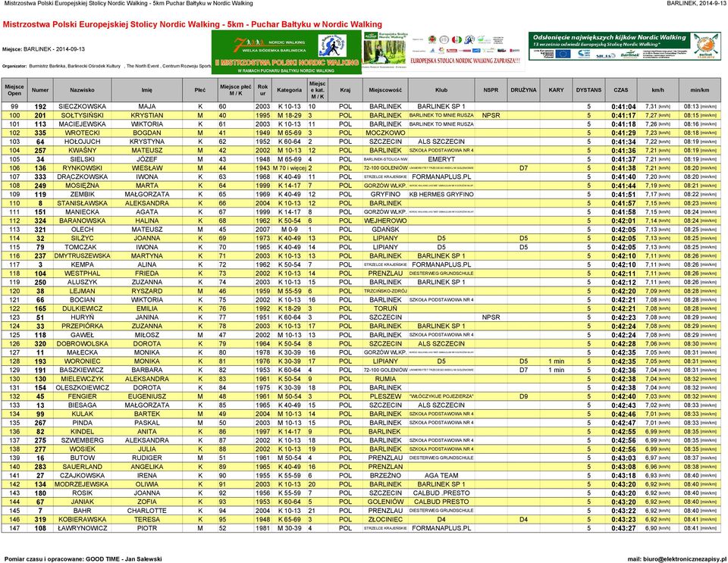Click the surname PRZEPIÓRKA

[82, 327]
